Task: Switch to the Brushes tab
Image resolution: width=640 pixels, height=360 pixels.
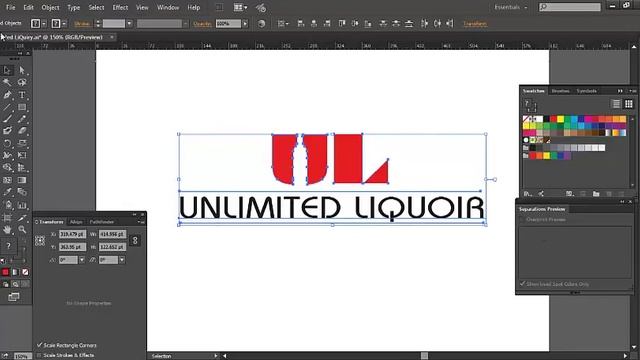Action: click(x=560, y=91)
